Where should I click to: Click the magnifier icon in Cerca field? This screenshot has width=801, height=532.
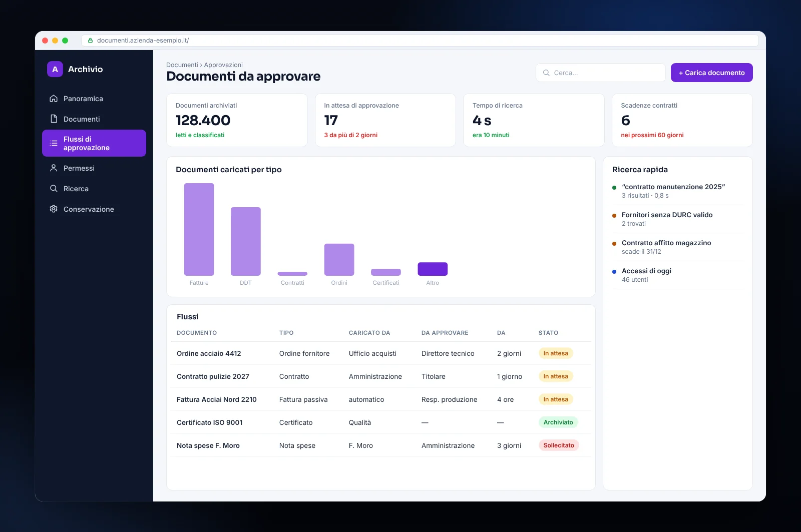546,73
